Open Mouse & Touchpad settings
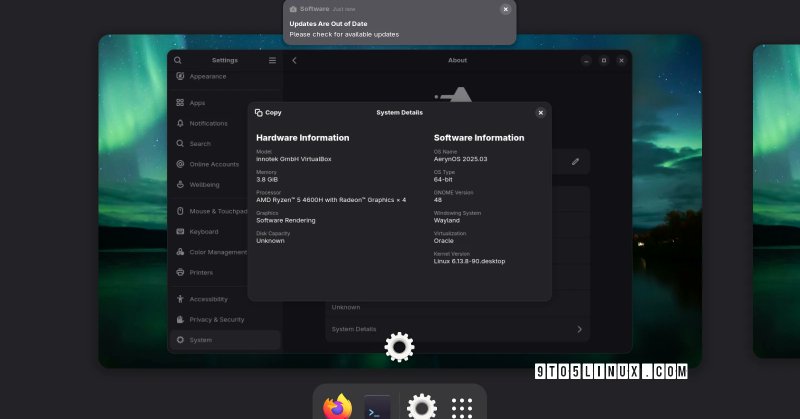Image resolution: width=800 pixels, height=419 pixels. pyautogui.click(x=225, y=211)
